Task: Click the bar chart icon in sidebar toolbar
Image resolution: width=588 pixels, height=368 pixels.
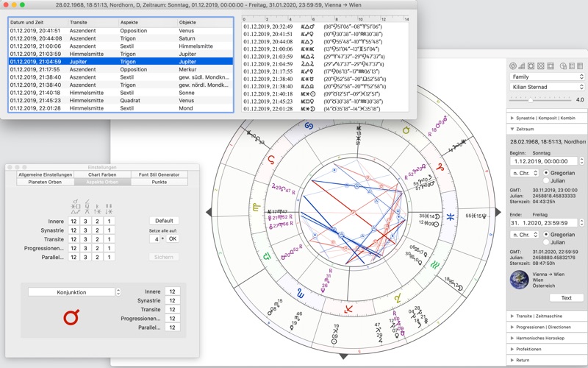Action: [x=522, y=66]
